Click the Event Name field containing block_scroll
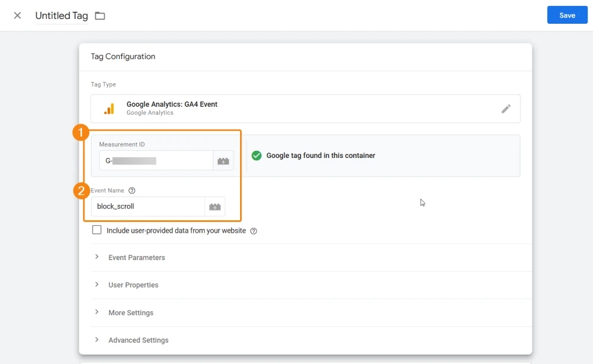 pos(148,207)
